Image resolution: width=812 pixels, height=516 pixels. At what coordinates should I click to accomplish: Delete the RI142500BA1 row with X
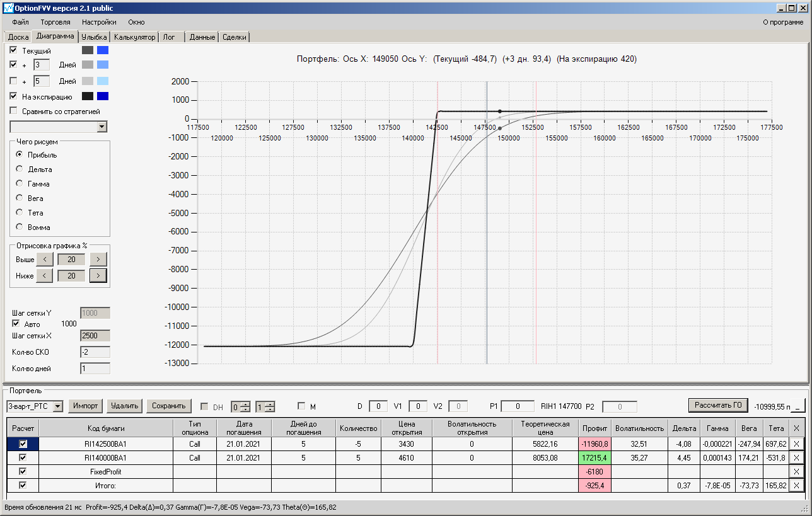coord(797,443)
